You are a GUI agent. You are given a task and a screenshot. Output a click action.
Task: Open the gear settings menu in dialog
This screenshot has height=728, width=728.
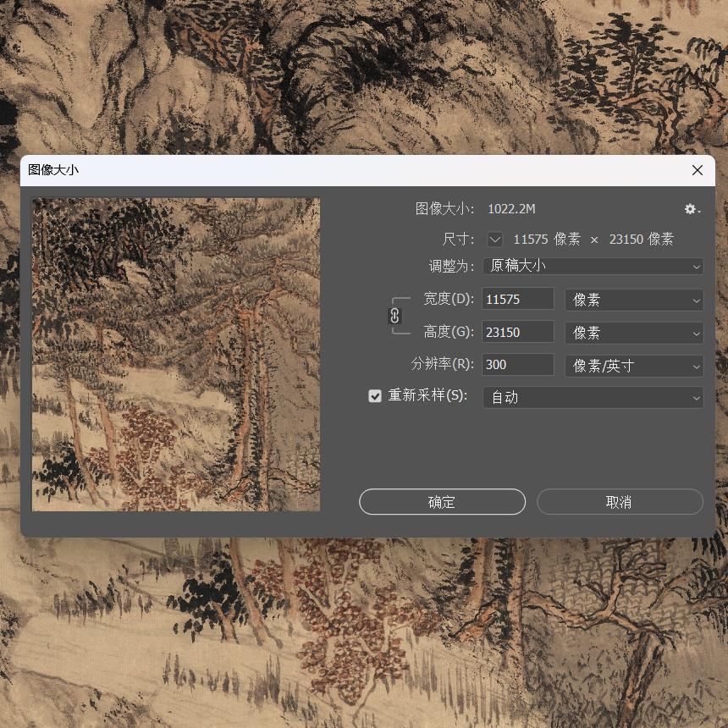click(x=692, y=209)
